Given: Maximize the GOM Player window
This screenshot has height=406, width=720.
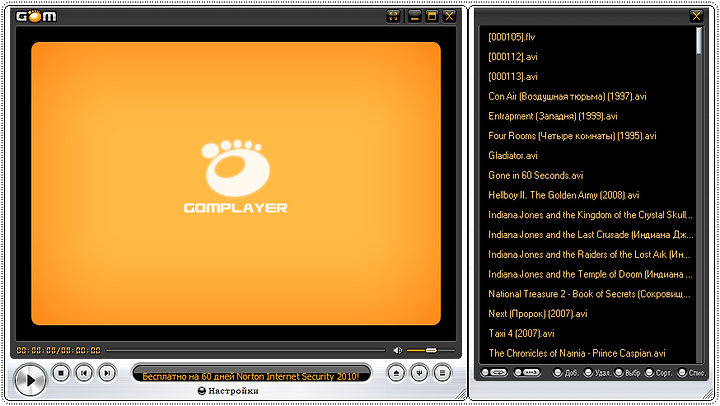Looking at the screenshot, I should tap(432, 17).
